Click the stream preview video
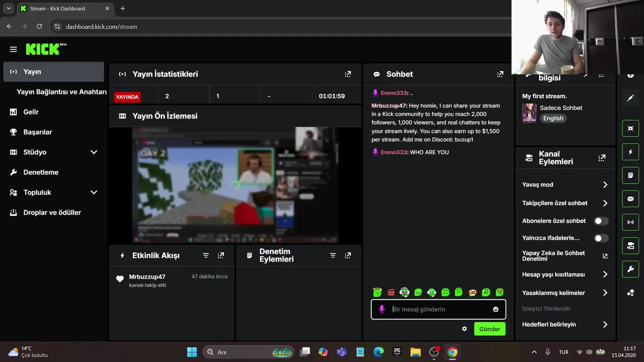644x362 pixels. coord(235,185)
